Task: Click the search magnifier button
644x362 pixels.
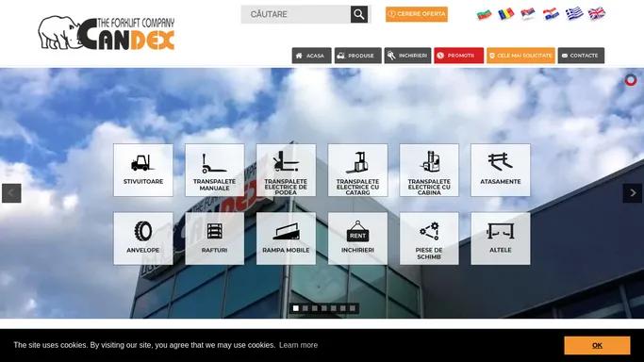Action: (359, 14)
